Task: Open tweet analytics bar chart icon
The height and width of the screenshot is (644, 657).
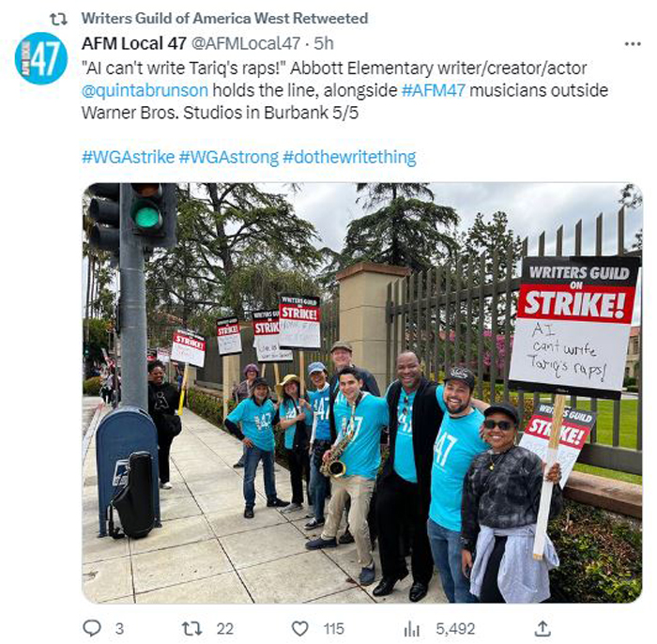Action: (411, 628)
